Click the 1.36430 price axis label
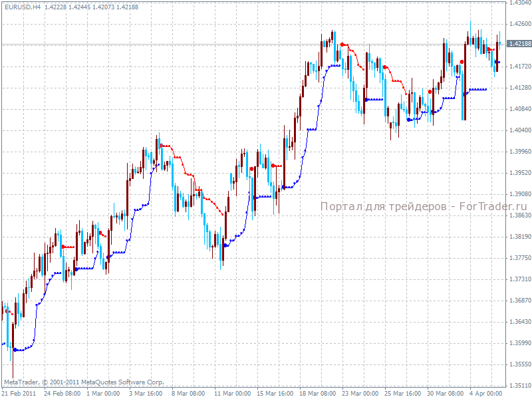The image size is (532, 399). pos(520,322)
